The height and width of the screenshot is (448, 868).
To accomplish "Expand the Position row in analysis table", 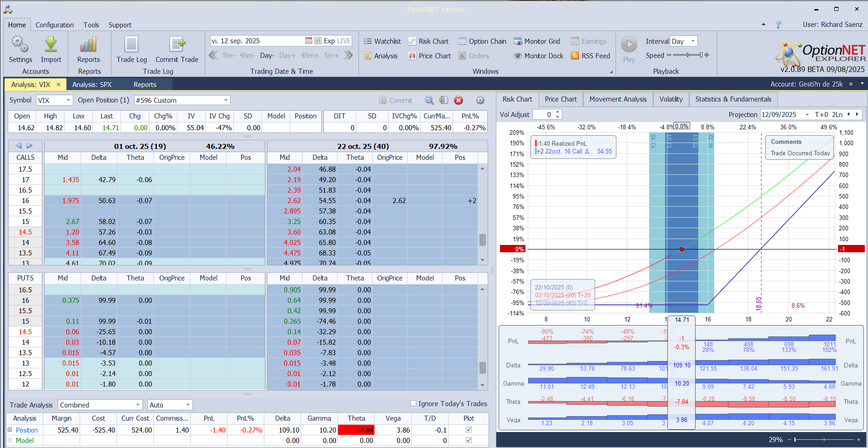I will click(10, 429).
